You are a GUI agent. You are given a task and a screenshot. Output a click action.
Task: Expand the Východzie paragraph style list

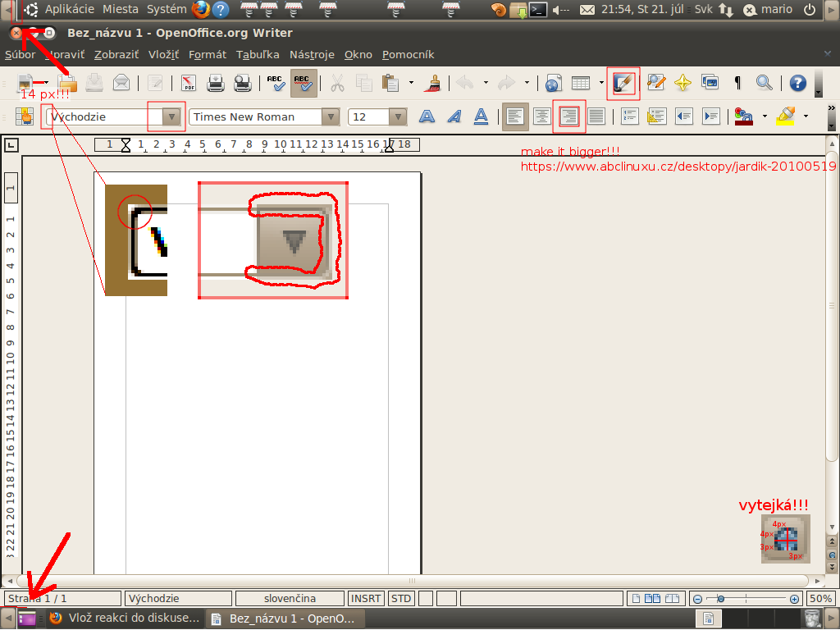click(x=171, y=116)
